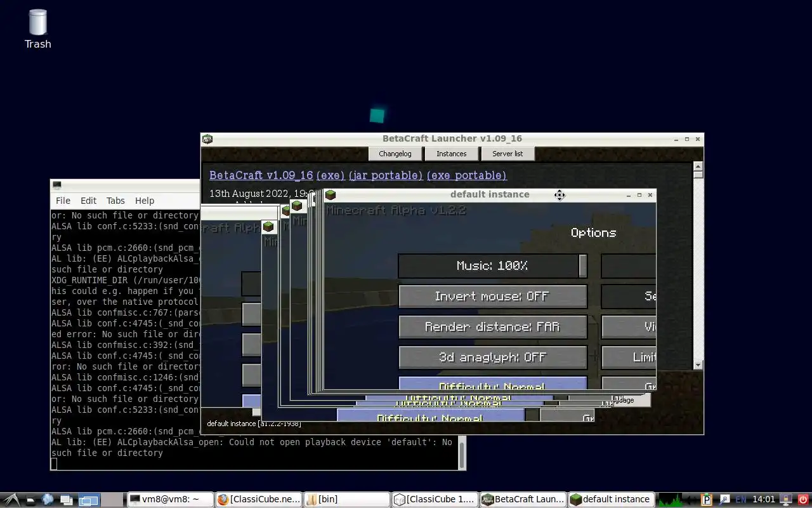Screen dimensions: 812x508
Task: Click the taskbar clock showing 14:01
Action: tap(764, 500)
